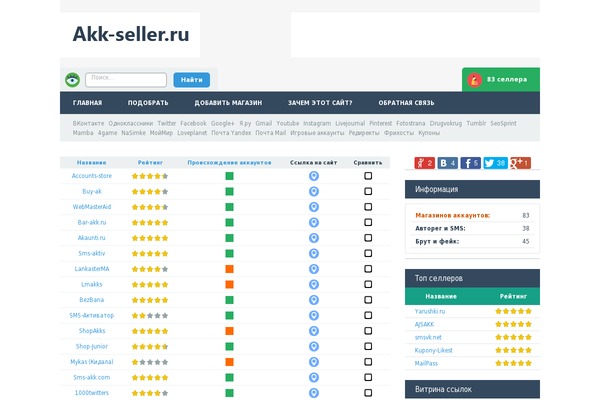Open the AJSAKK top seller link
Image resolution: width=600 pixels, height=400 pixels.
pos(424,324)
